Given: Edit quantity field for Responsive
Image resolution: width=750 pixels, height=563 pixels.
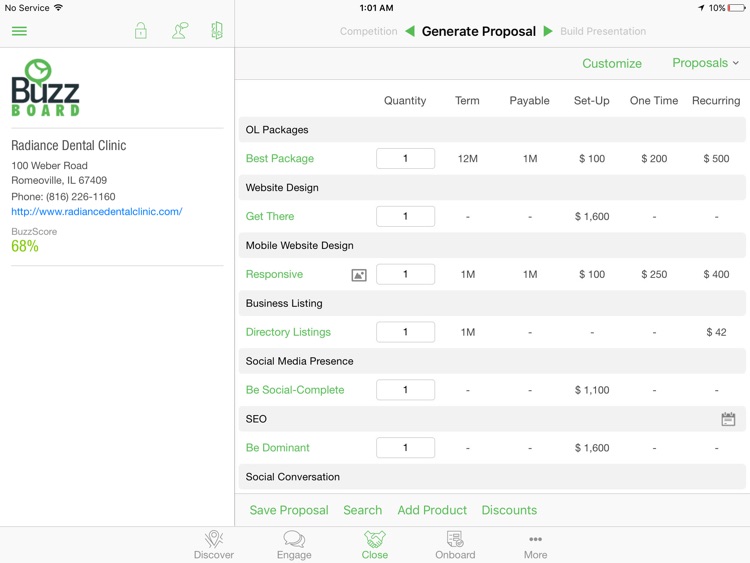Looking at the screenshot, I should (x=406, y=274).
